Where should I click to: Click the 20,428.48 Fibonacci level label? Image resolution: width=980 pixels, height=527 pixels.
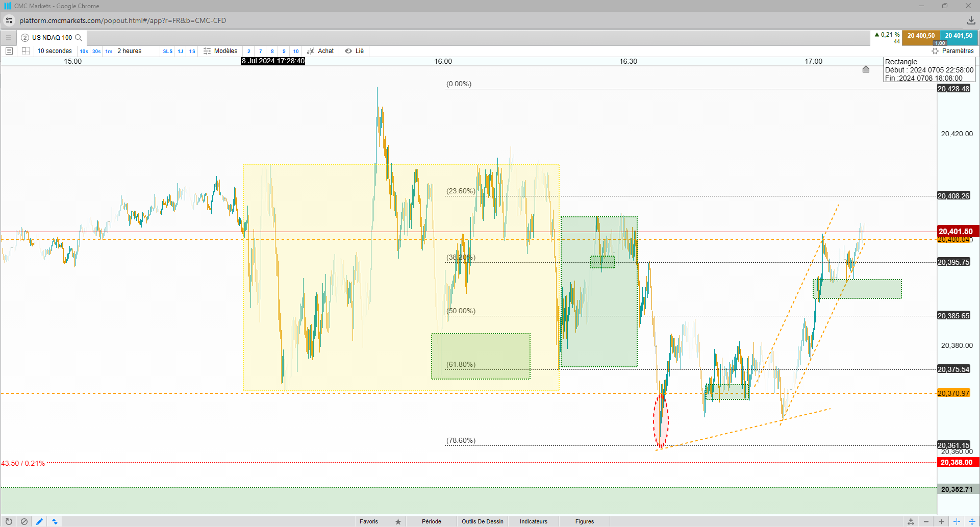click(x=953, y=89)
